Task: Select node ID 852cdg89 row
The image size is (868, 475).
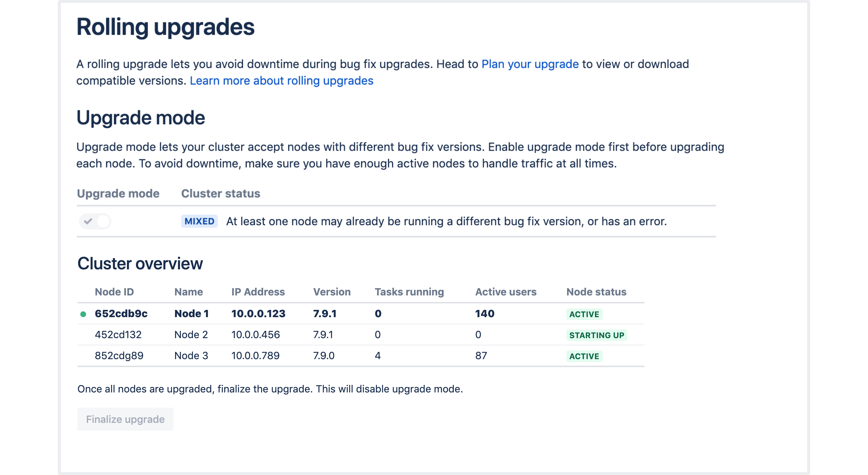Action: [119, 356]
